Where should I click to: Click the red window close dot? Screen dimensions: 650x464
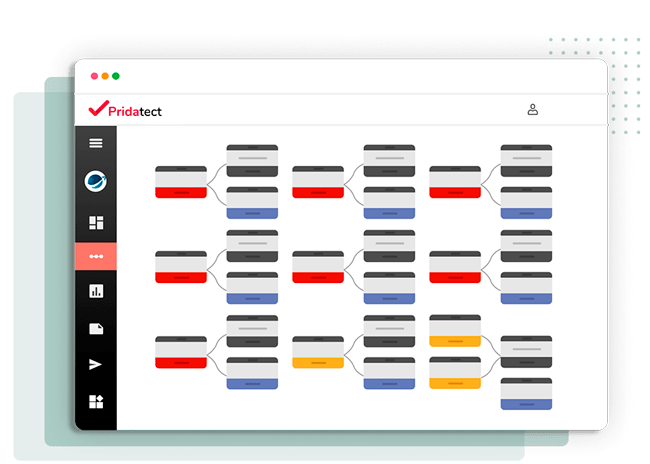point(95,76)
